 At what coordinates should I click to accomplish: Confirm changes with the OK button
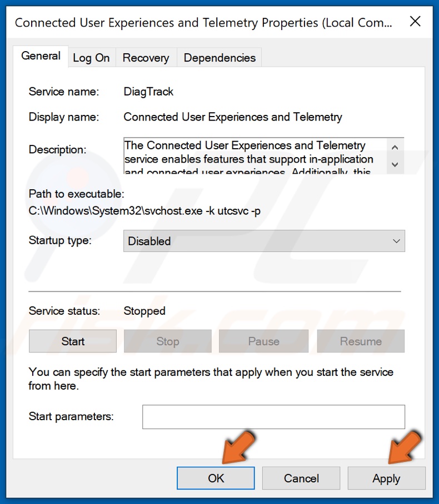pos(216,478)
